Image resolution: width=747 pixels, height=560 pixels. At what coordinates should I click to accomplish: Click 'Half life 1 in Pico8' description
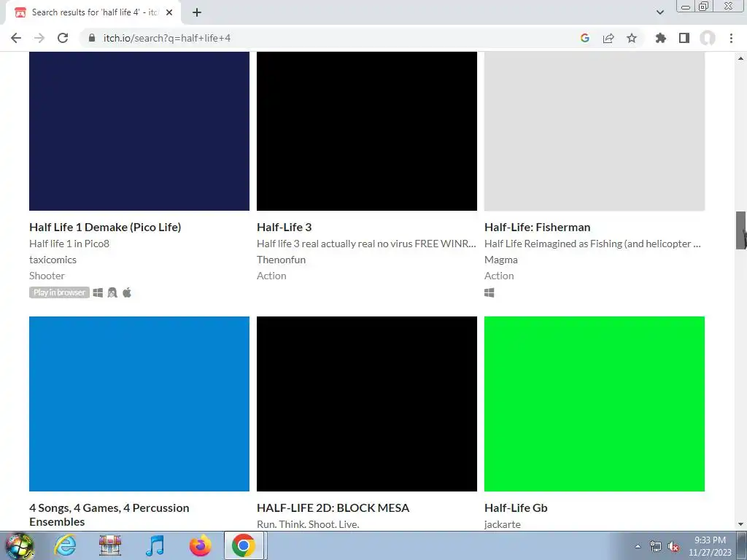pos(69,244)
